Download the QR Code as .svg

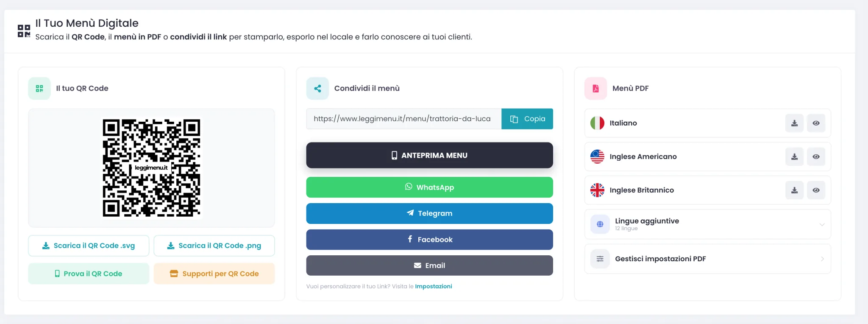89,246
